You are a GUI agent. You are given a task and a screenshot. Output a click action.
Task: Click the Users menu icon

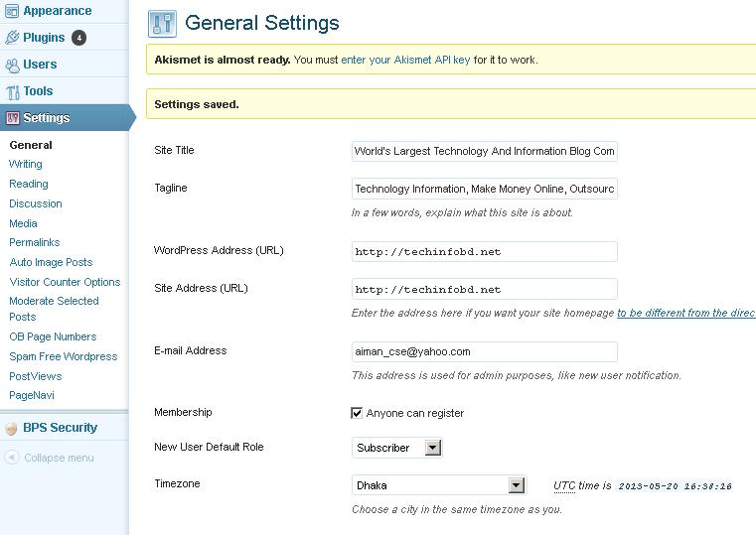(12, 65)
